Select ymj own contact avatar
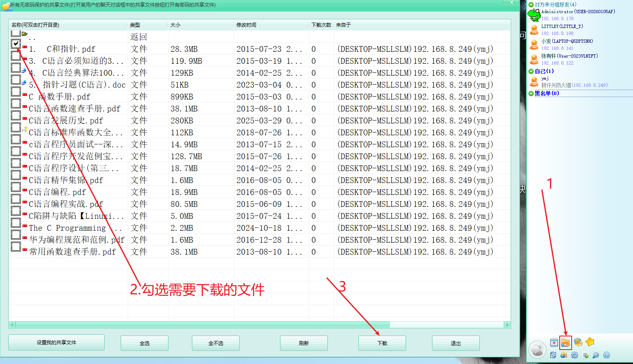 point(534,81)
